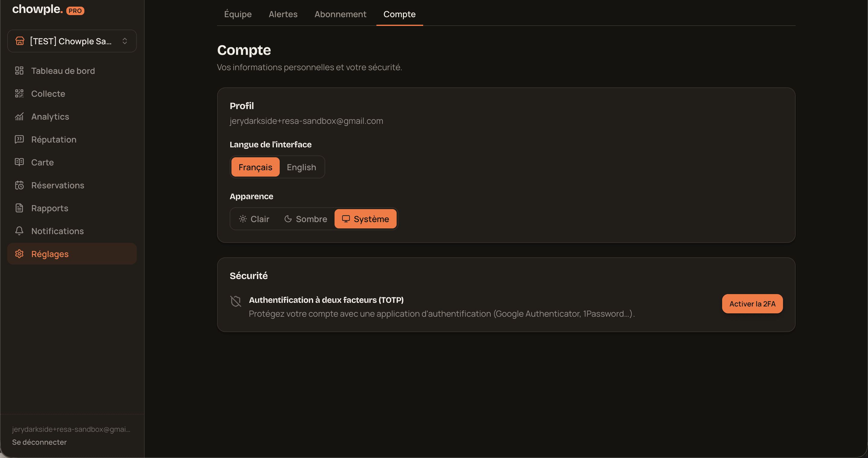
Task: Click the up-down chevron on restaurant selector
Action: click(125, 41)
